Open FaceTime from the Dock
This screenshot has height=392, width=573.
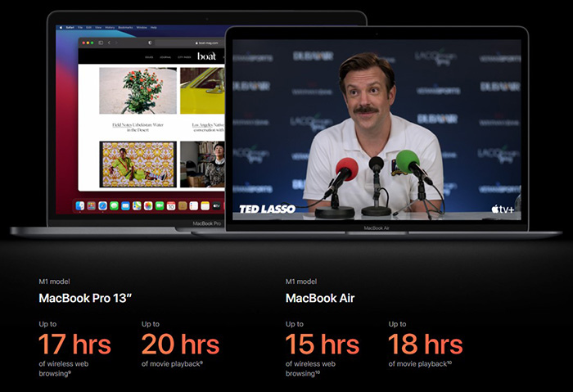(160, 205)
